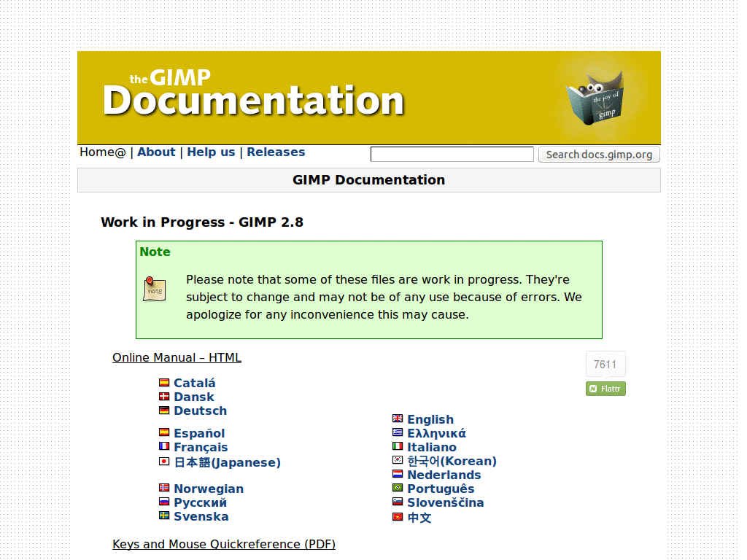Open the Releases page
The width and height of the screenshot is (747, 560).
pyautogui.click(x=276, y=152)
